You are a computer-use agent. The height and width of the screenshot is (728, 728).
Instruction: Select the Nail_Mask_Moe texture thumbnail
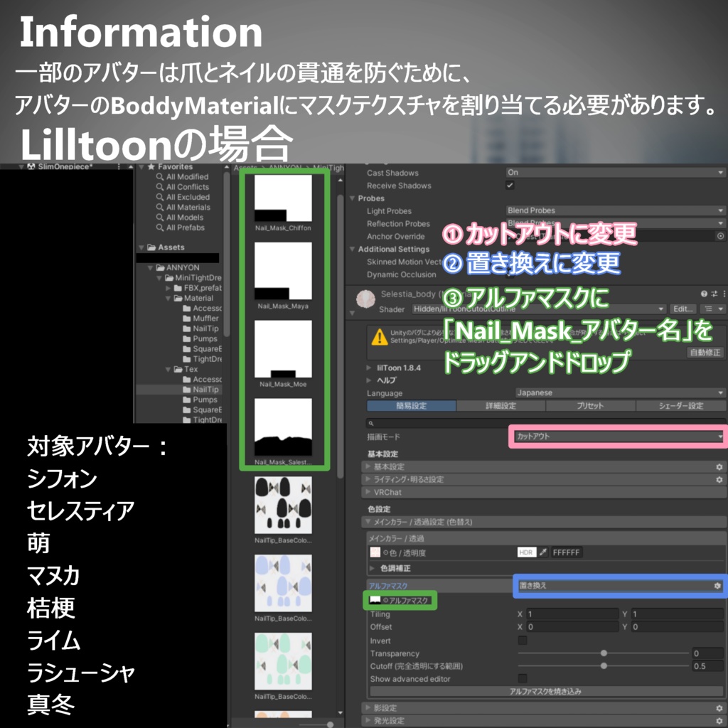283,348
